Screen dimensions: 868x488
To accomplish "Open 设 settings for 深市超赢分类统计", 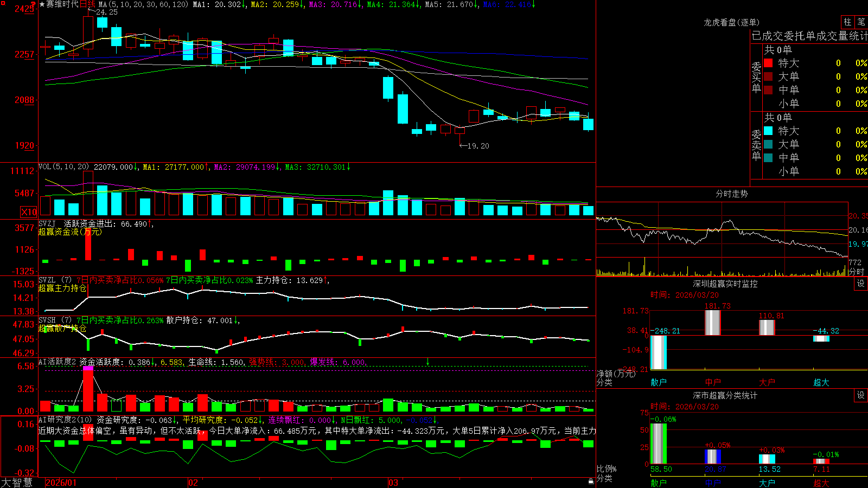I will (x=861, y=395).
